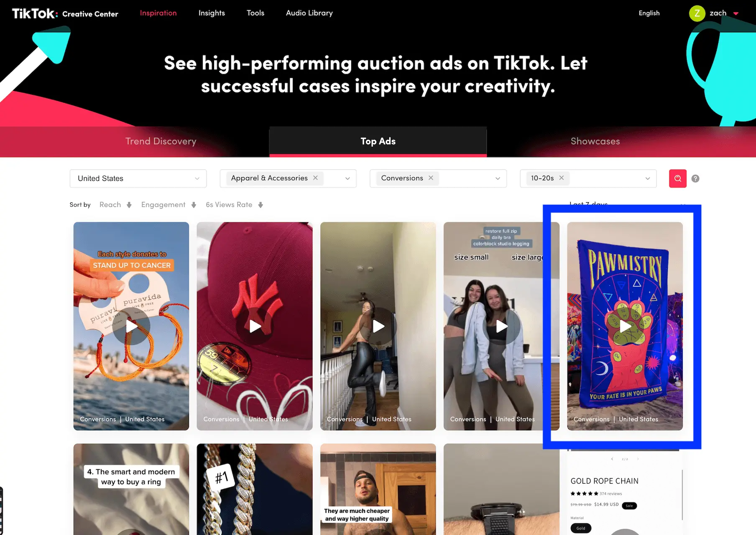The width and height of the screenshot is (756, 535).
Task: Expand the industry dropdown chevron
Action: [347, 178]
